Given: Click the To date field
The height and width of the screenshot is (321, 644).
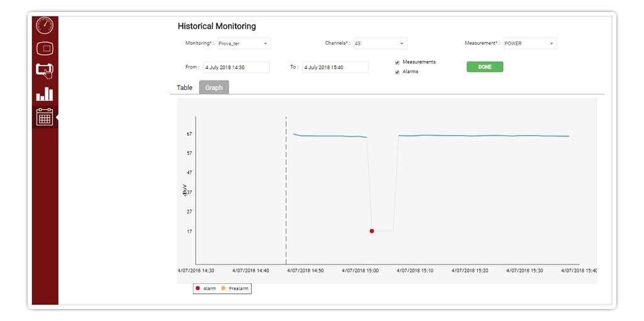Looking at the screenshot, I should (x=335, y=67).
